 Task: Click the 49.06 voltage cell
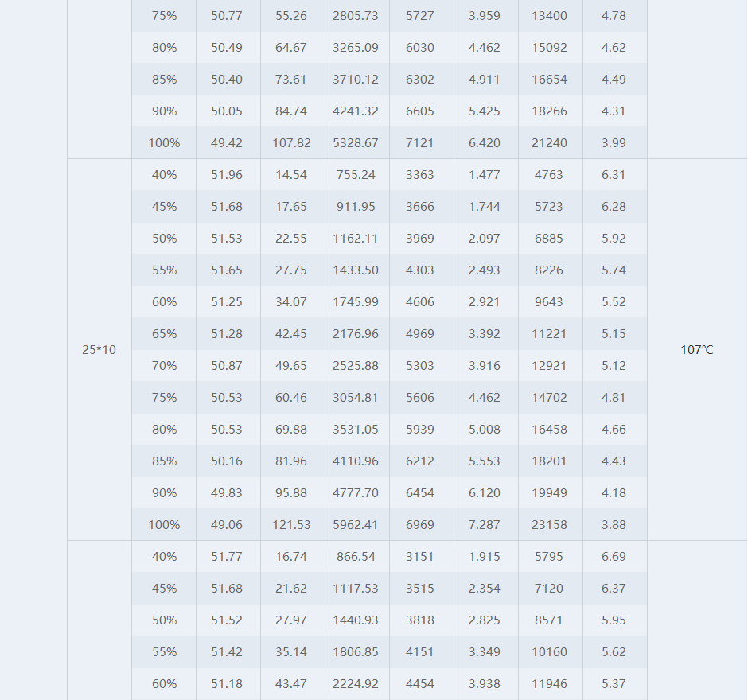pyautogui.click(x=228, y=524)
